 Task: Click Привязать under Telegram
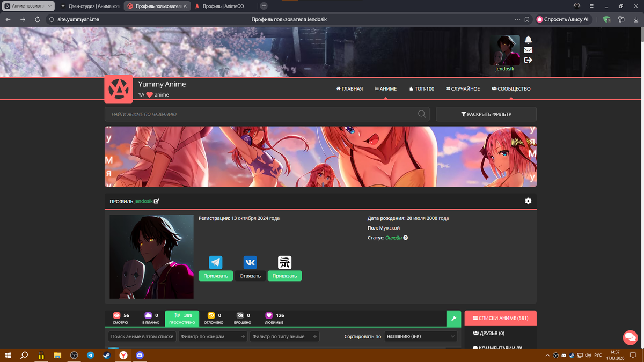pos(216,276)
